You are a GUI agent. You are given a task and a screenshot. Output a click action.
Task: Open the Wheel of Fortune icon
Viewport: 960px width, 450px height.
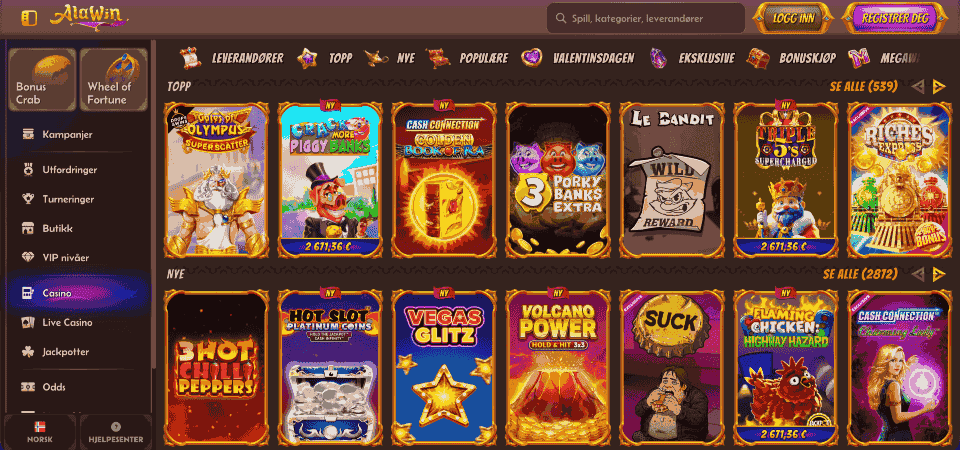[114, 80]
